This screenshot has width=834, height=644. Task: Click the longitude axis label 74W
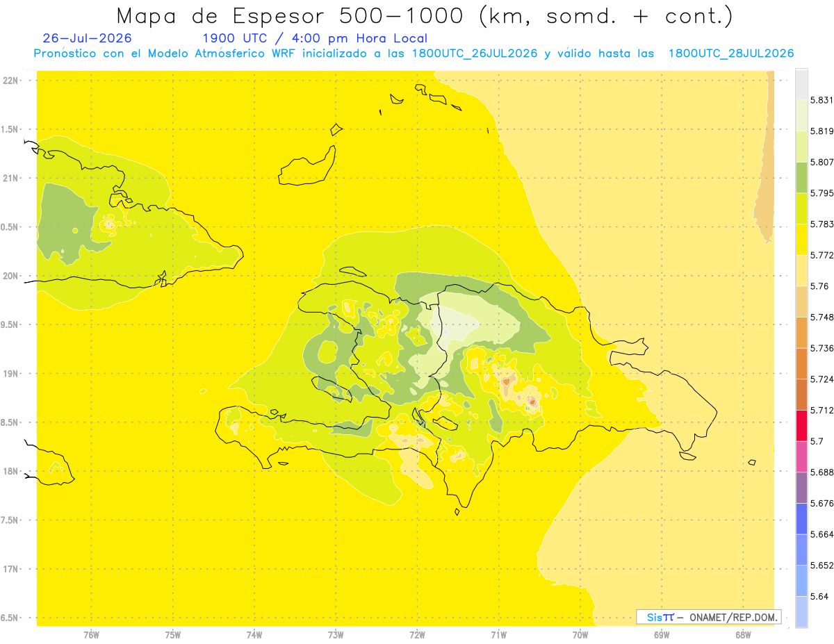254,634
